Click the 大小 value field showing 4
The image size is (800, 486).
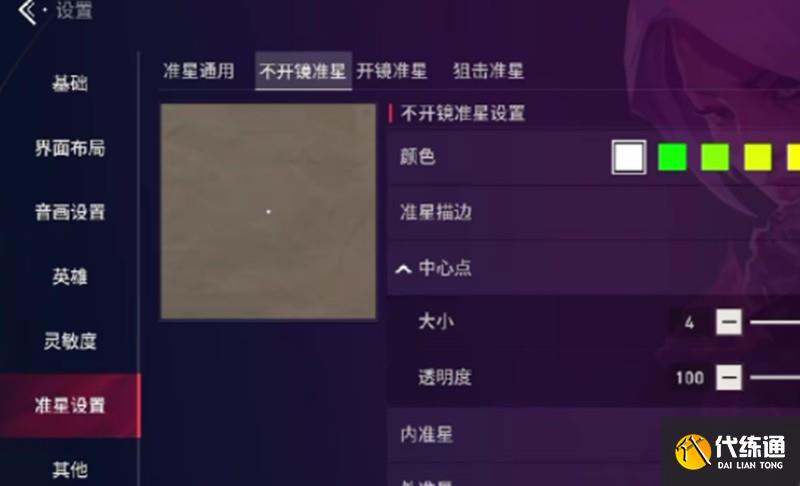point(689,322)
